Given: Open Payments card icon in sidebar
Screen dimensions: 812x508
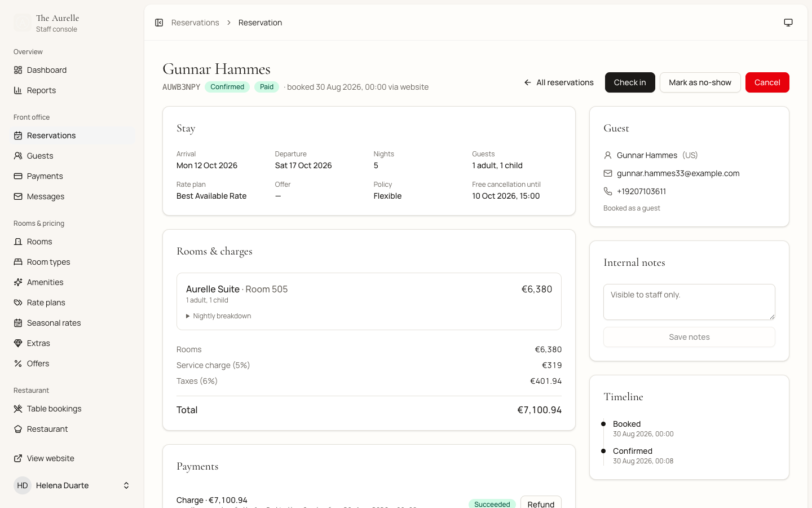Looking at the screenshot, I should pyautogui.click(x=18, y=176).
